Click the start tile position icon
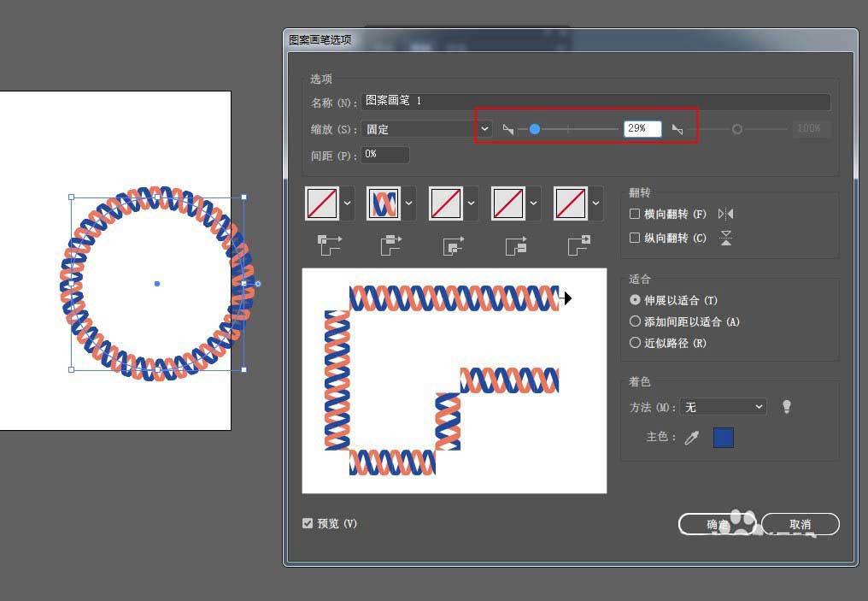The height and width of the screenshot is (601, 868). pyautogui.click(x=516, y=245)
